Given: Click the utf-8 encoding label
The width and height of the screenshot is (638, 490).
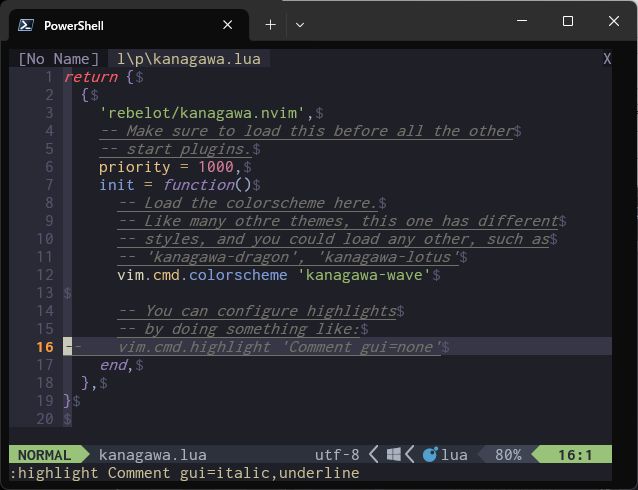Looking at the screenshot, I should [337, 455].
